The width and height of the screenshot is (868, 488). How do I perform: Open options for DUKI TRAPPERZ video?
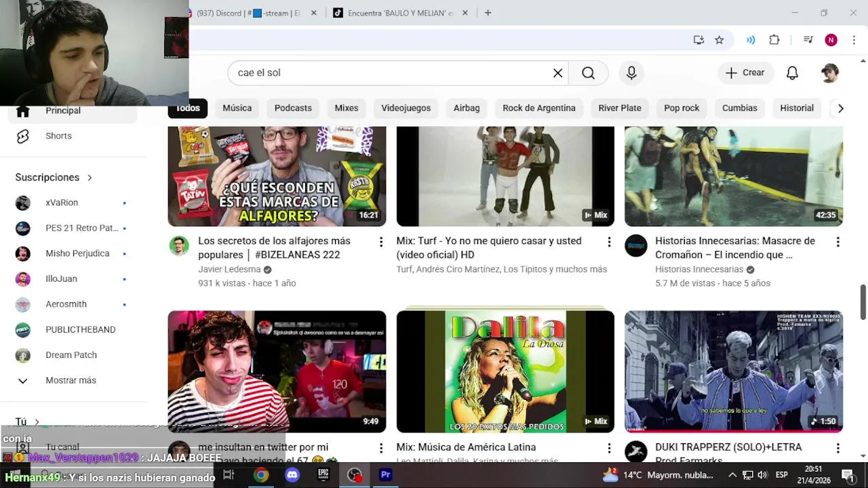837,448
